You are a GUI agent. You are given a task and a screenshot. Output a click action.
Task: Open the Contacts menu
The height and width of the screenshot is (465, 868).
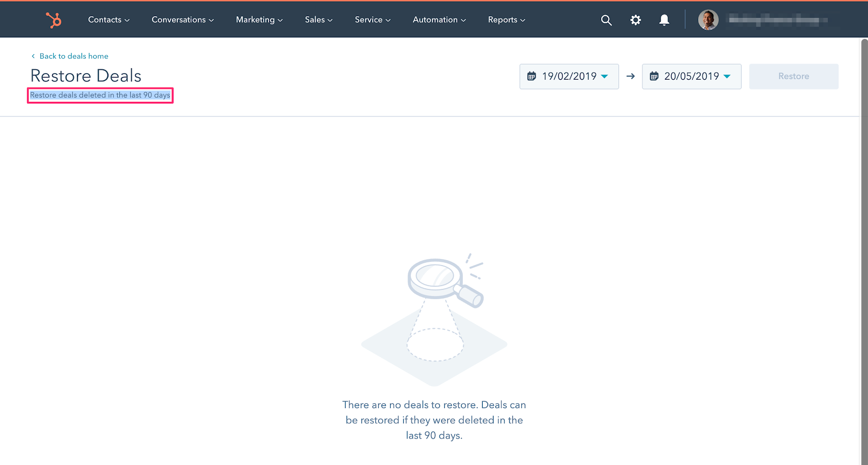pyautogui.click(x=108, y=20)
